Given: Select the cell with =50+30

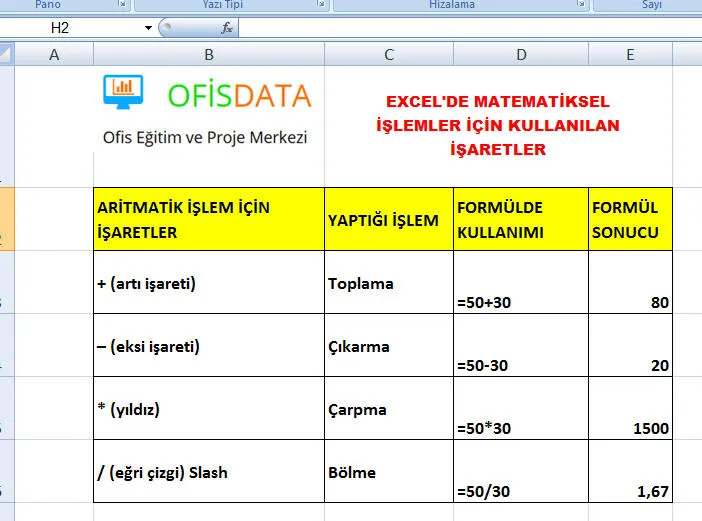Looking at the screenshot, I should (x=520, y=284).
